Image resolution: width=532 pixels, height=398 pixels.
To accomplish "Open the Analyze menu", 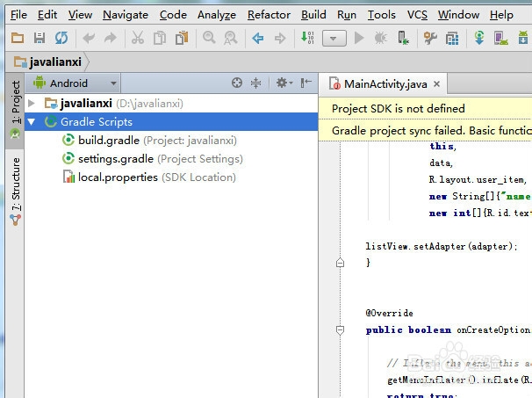I will pyautogui.click(x=217, y=15).
